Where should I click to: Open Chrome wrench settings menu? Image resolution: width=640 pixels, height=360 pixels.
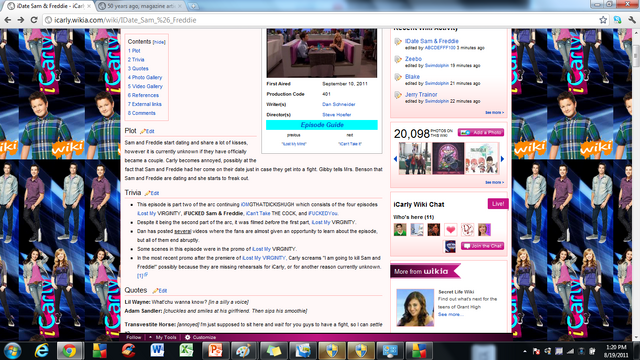click(632, 20)
